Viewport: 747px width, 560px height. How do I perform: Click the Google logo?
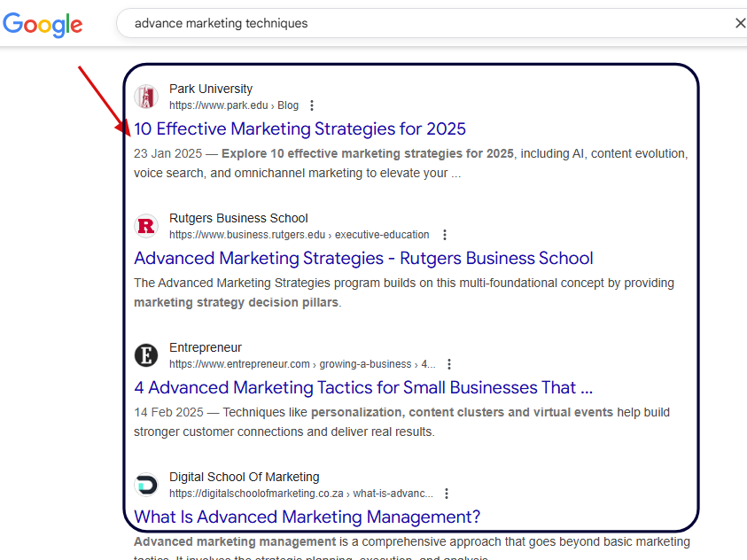[x=43, y=24]
